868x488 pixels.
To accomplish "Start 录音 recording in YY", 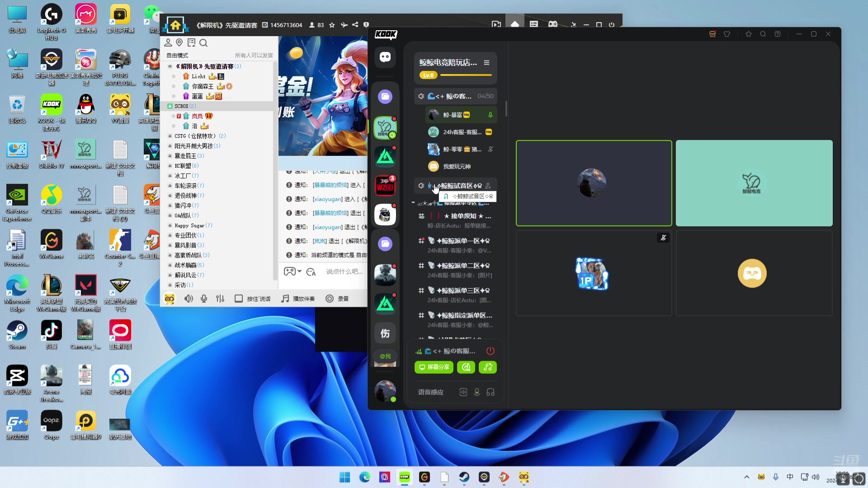I will [x=337, y=299].
